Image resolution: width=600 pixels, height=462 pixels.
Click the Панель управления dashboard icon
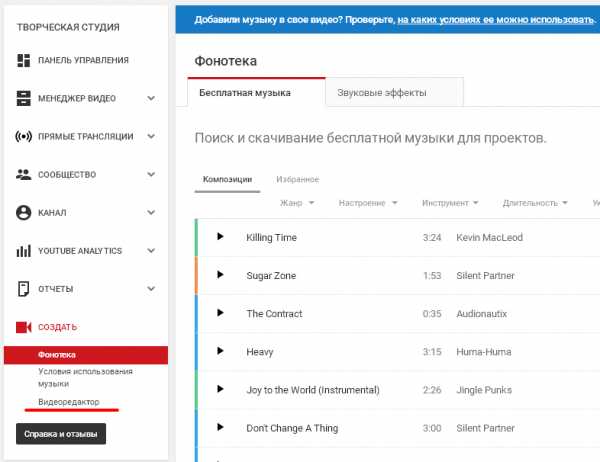tap(23, 60)
